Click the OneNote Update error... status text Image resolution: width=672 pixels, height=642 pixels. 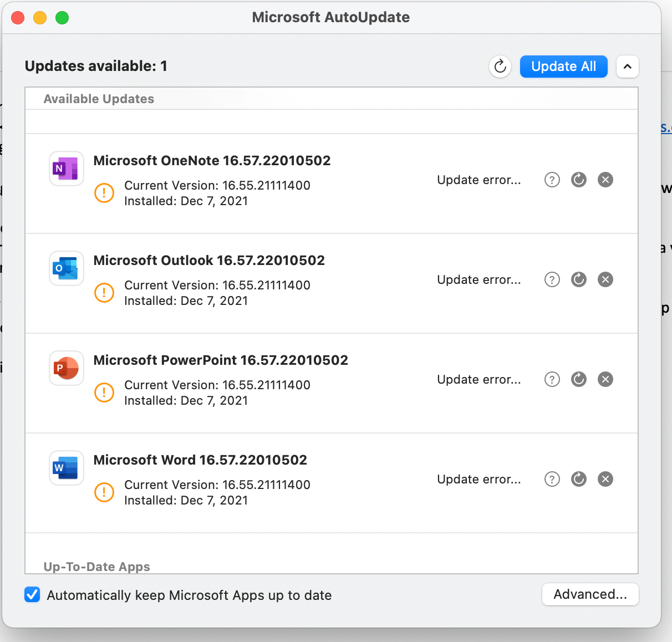[479, 180]
